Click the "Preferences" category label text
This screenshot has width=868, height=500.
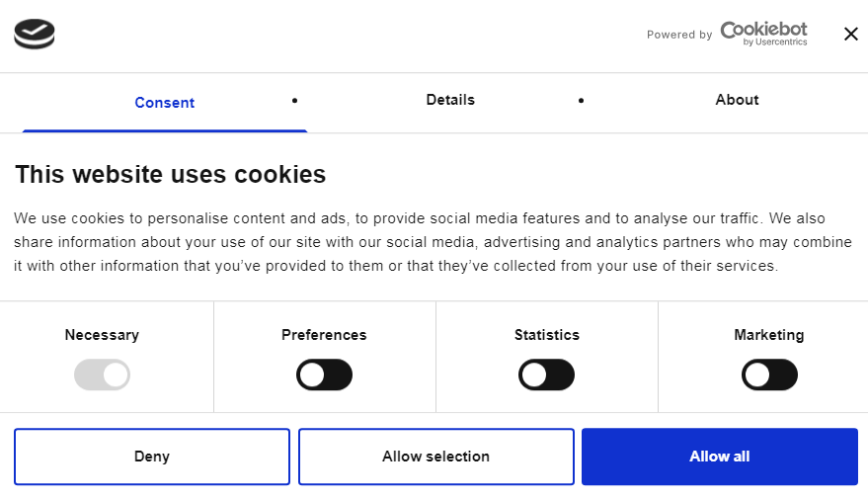point(324,335)
